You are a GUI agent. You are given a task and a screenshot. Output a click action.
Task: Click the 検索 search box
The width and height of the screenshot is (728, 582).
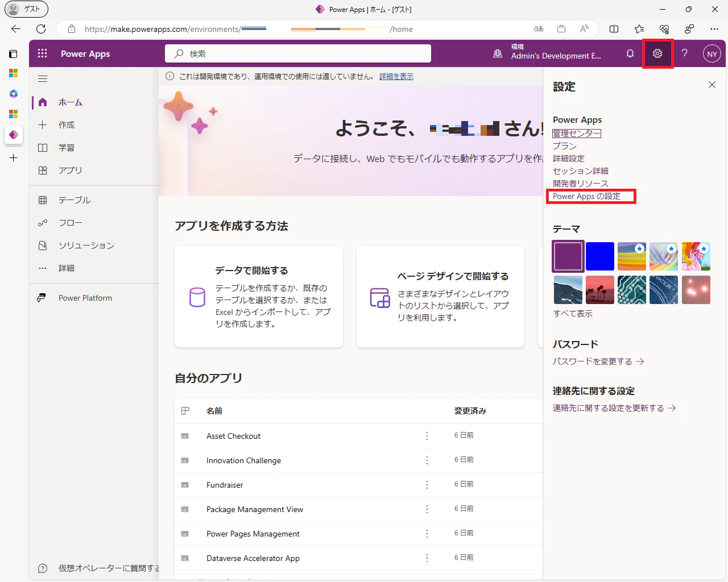coord(298,53)
